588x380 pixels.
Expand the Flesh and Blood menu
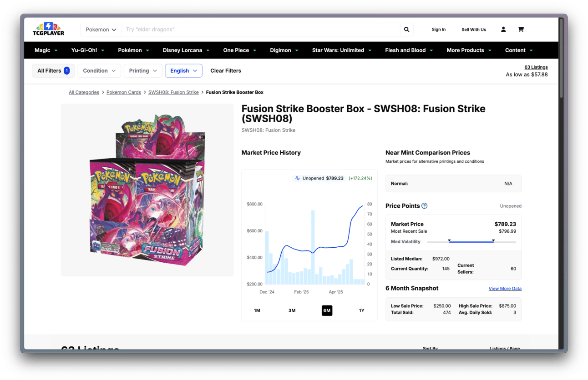(x=409, y=50)
